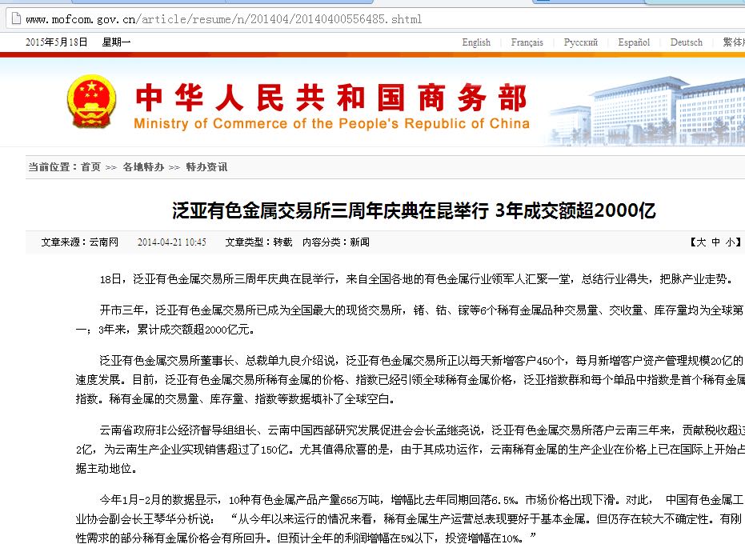This screenshot has width=745, height=560.
Task: Set article font size to 小
Action: 731,242
